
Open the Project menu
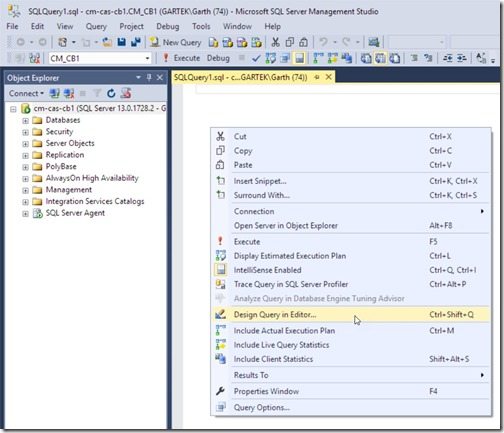(x=131, y=26)
